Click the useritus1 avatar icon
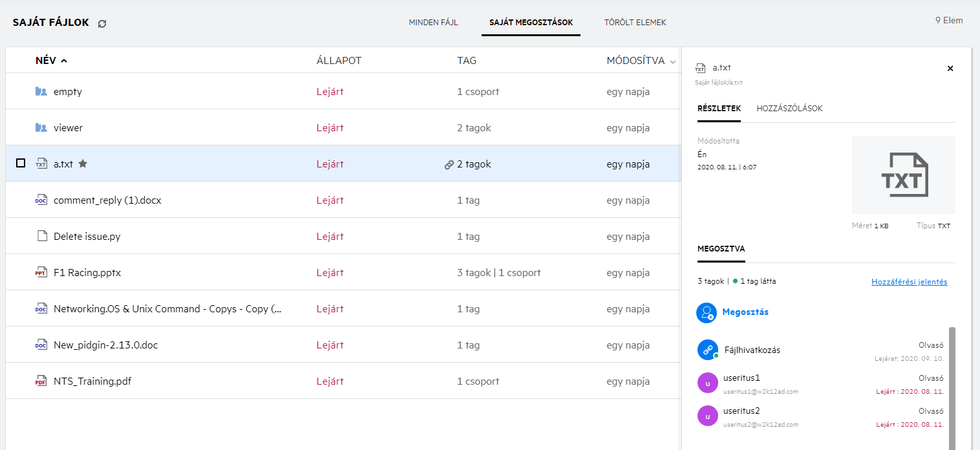This screenshot has height=450, width=980. click(707, 382)
